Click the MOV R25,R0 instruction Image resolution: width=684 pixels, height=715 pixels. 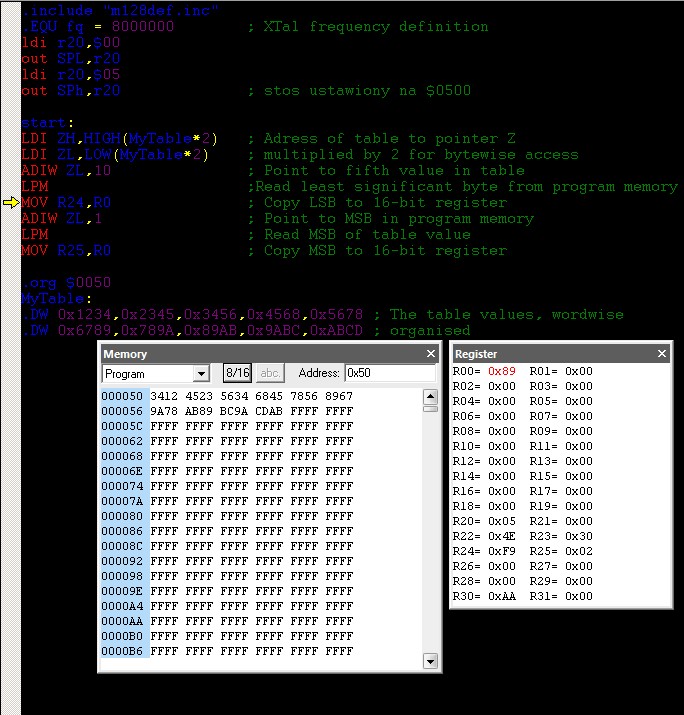point(66,250)
